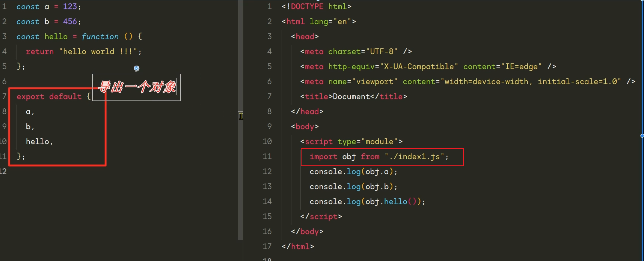This screenshot has width=644, height=261.
Task: Click the 'export default' keyword in the JS file
Action: tap(49, 96)
